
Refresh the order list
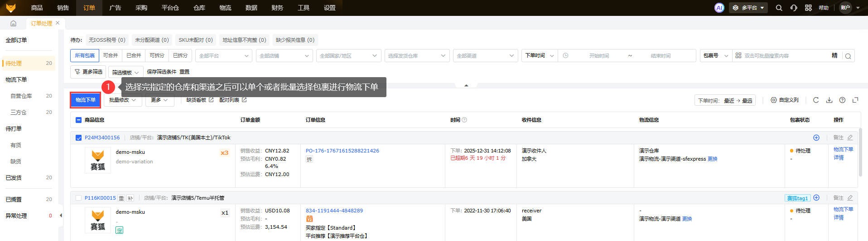816,100
